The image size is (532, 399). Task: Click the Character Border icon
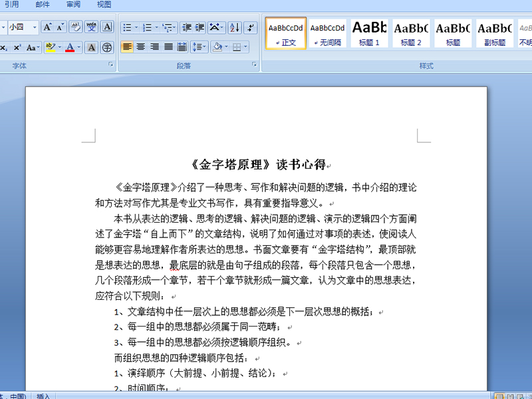pos(108,27)
